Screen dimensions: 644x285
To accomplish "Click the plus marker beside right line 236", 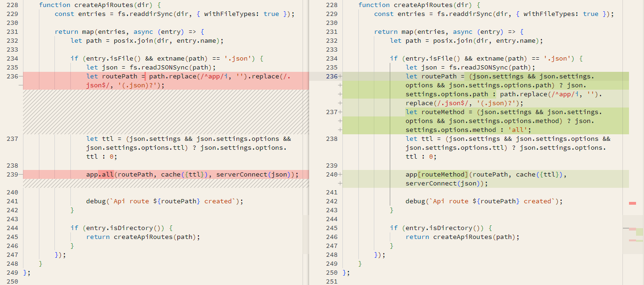I will (340, 76).
